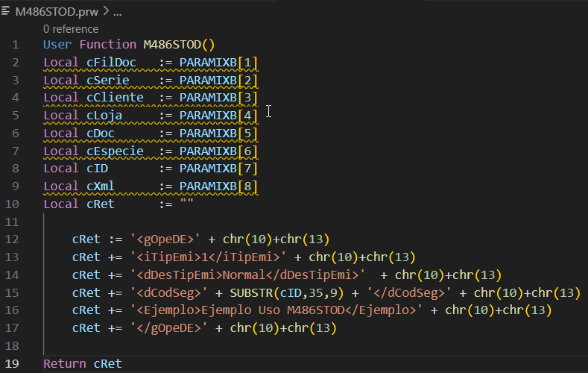
Task: Click the cXml variable on line 9
Action: tap(100, 186)
